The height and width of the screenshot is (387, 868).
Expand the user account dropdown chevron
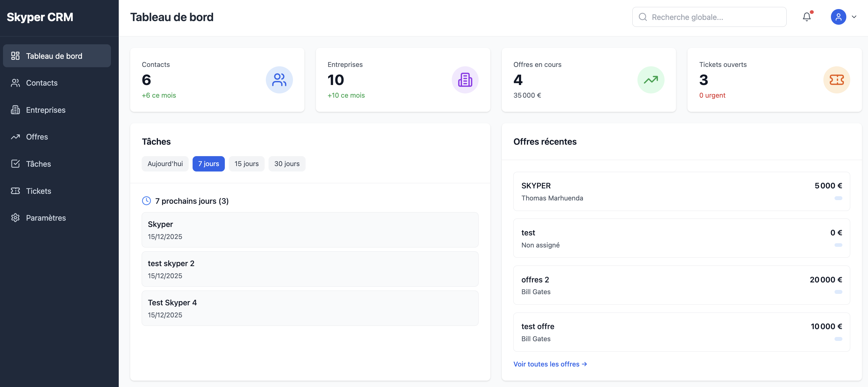(854, 17)
